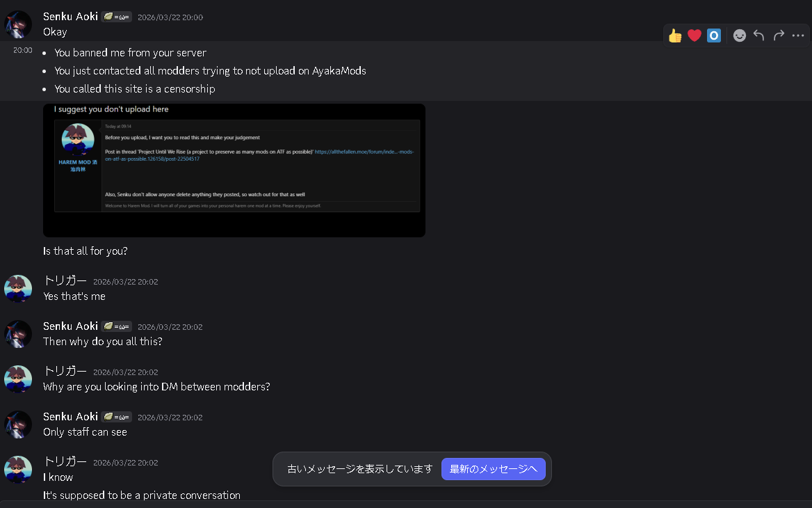This screenshot has height=508, width=812.
Task: Click Senku Aoki username above "Okay"
Action: point(70,16)
